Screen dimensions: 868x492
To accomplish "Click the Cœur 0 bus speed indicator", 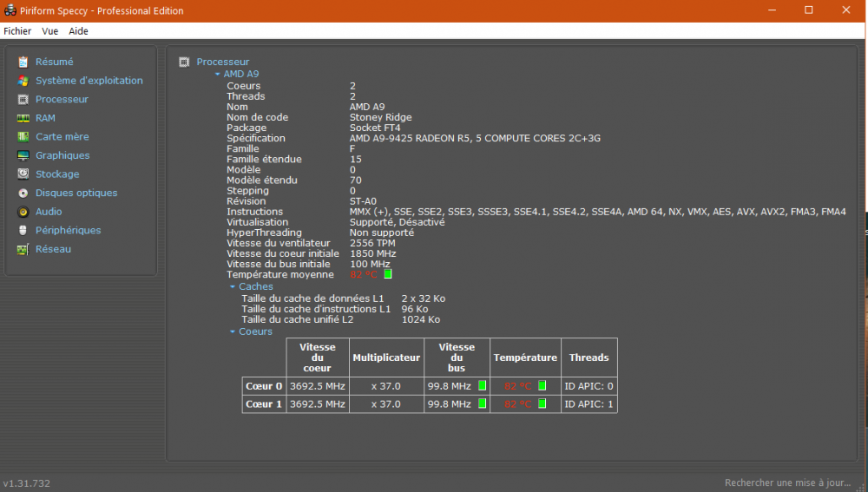I will coord(482,385).
